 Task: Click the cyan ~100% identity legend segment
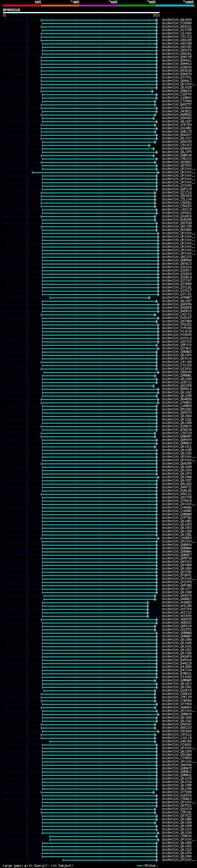coord(175,6)
